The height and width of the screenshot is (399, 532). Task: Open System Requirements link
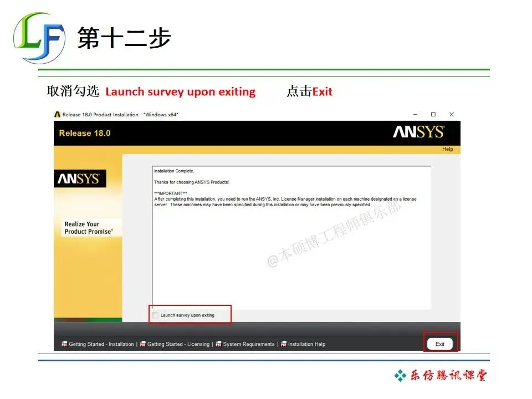click(x=249, y=344)
